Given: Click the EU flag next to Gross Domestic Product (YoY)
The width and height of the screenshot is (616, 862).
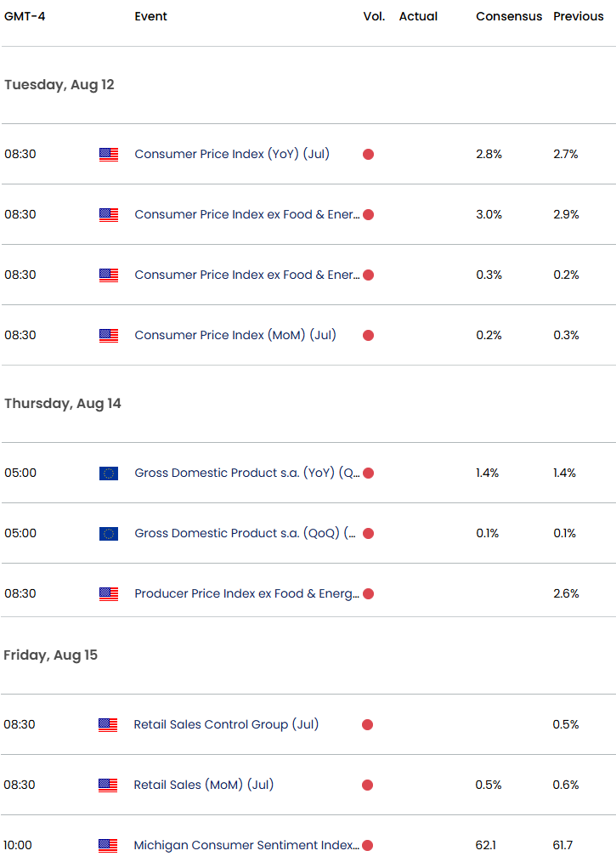Looking at the screenshot, I should coord(109,474).
